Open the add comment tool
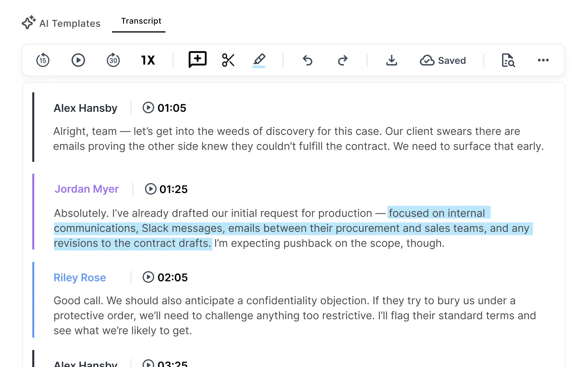This screenshot has height=367, width=588. click(x=197, y=60)
